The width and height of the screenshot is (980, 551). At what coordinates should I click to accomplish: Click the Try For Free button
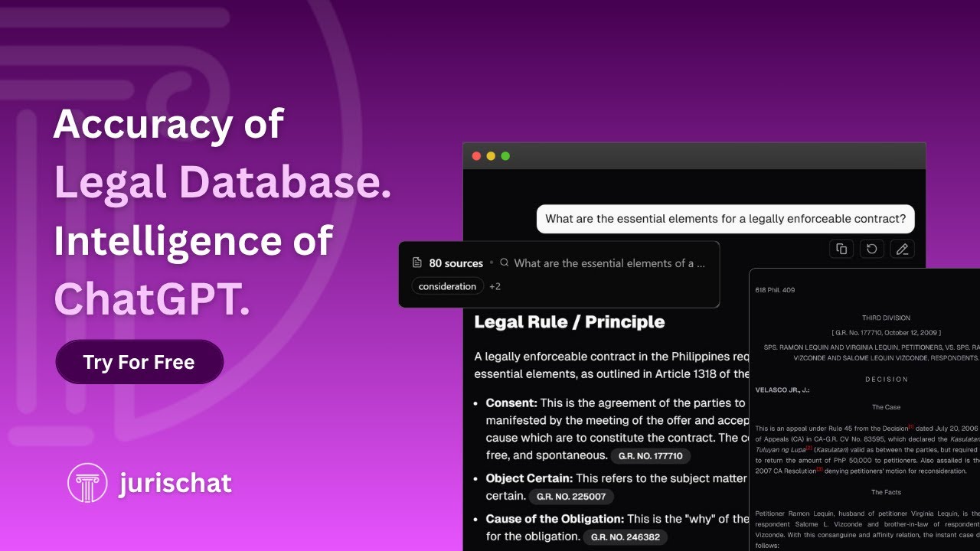[x=139, y=362]
